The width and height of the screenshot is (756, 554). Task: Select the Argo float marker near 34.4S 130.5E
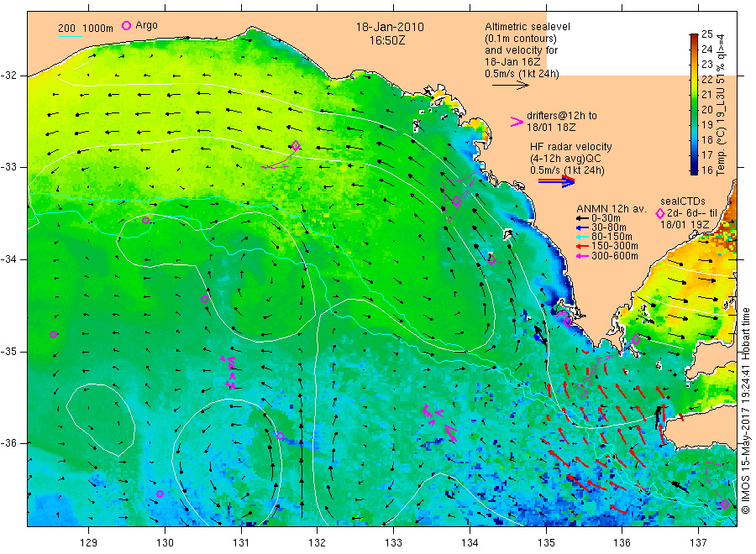(204, 299)
